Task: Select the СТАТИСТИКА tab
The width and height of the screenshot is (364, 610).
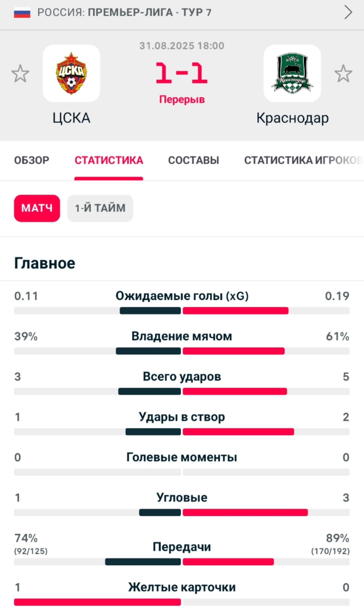Action: coord(109,160)
